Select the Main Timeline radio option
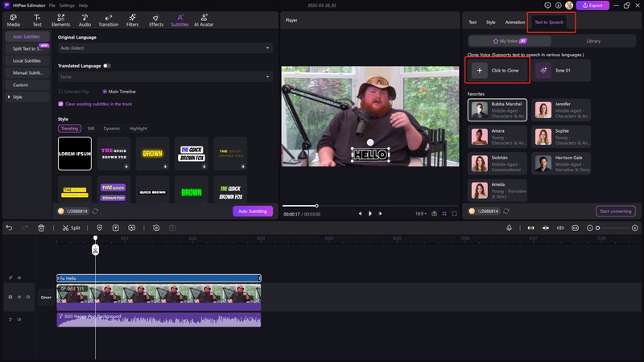 coord(119,92)
